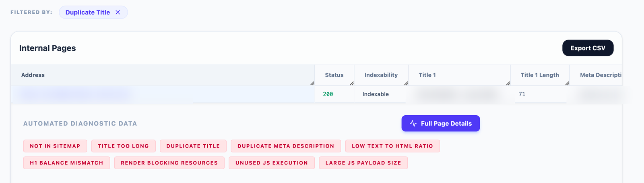The image size is (644, 183).
Task: Click the Large JS Payload Size tag
Action: click(363, 163)
